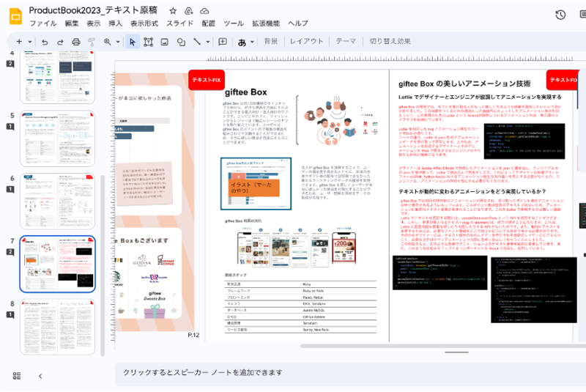Add a comment from the toolbar
Screen dimensions: 586x392
223,42
